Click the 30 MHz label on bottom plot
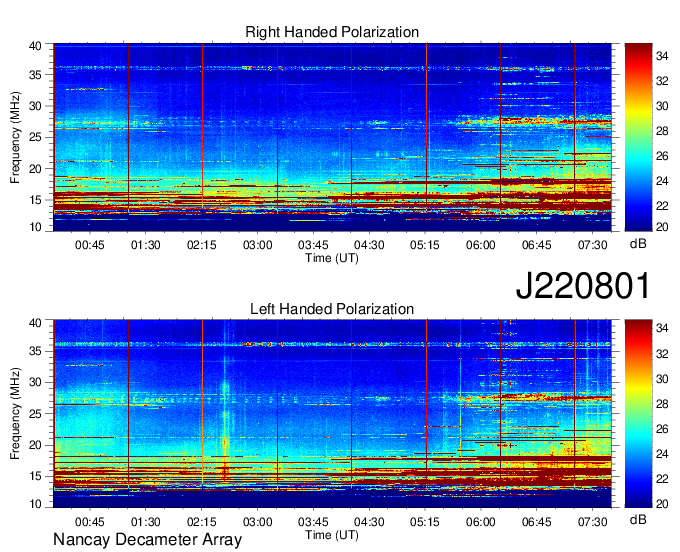Screen dimensions: 680x552 (35, 382)
